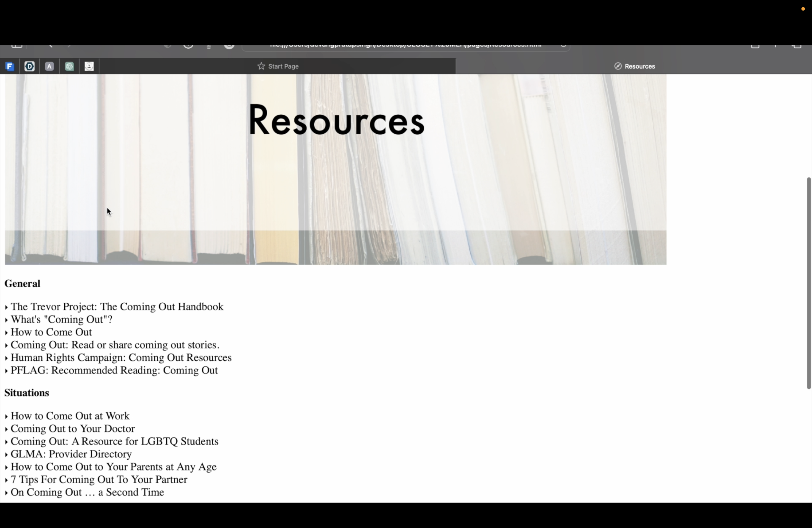The height and width of the screenshot is (528, 812).
Task: Open the ChatGPT pinned tab
Action: [69, 66]
